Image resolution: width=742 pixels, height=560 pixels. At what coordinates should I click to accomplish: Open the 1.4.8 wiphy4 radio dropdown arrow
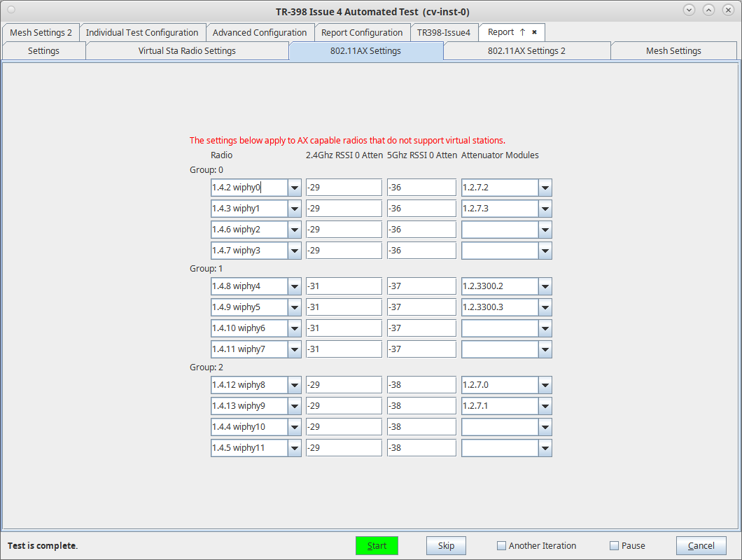coord(294,286)
